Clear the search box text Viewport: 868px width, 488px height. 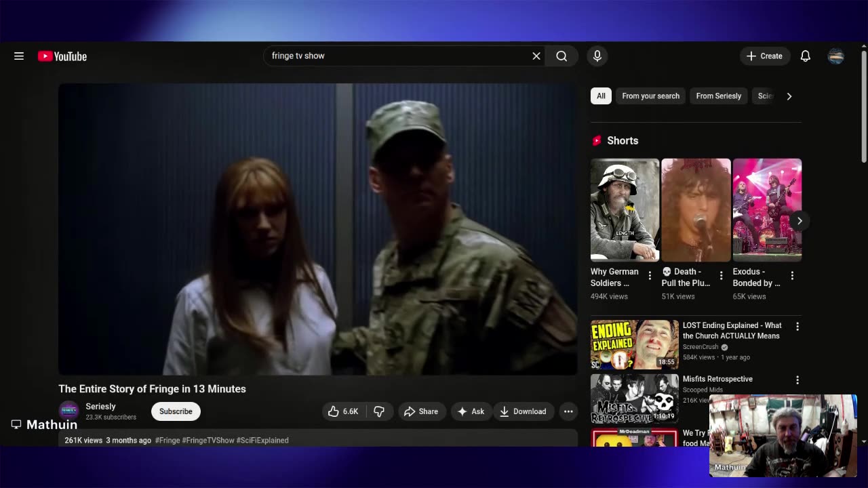[536, 56]
